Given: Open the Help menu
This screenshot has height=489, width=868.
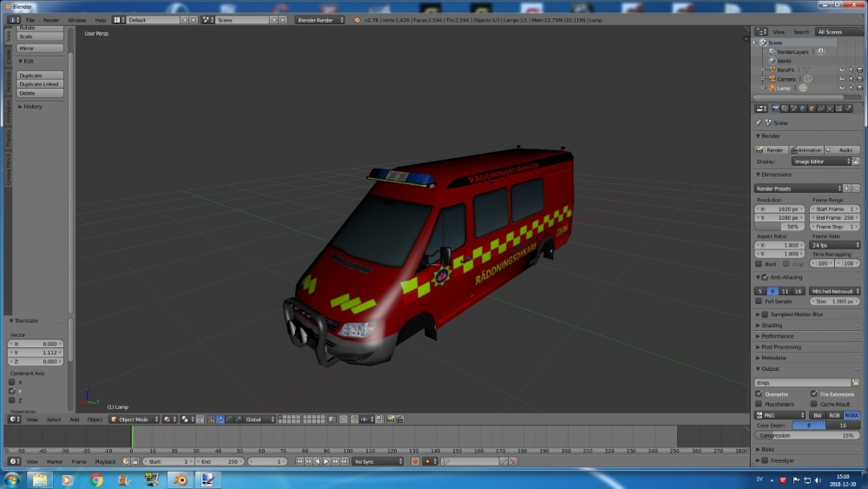Looking at the screenshot, I should click(100, 20).
